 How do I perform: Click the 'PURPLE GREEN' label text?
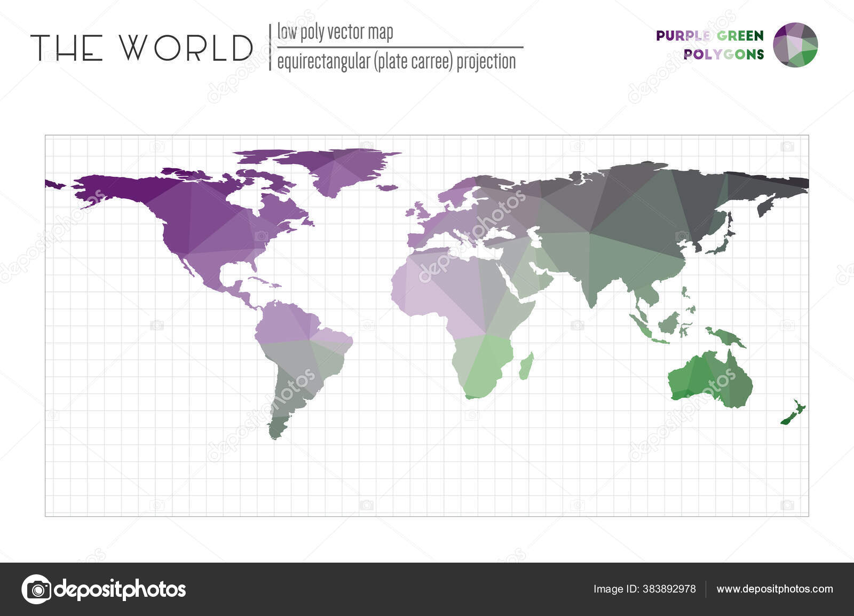click(x=710, y=36)
